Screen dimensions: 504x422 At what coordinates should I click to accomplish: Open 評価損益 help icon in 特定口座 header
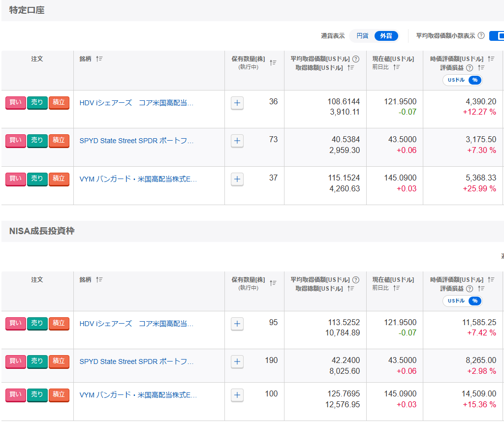tap(469, 68)
